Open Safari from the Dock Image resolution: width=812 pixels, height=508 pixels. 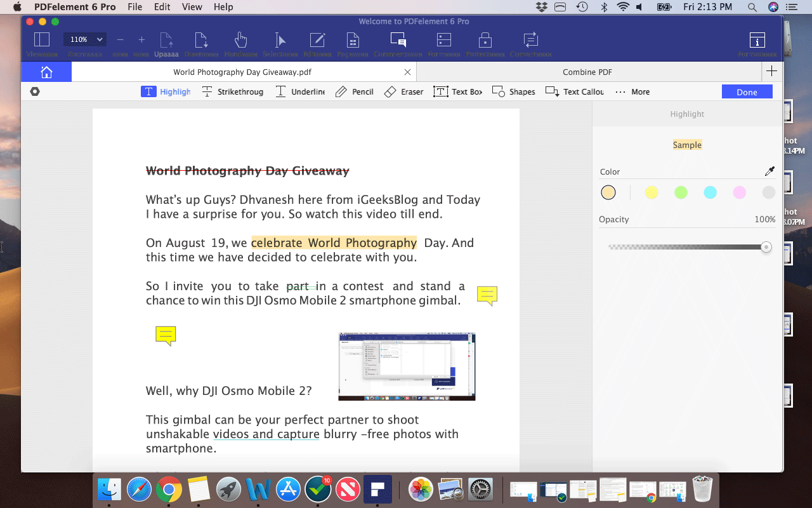point(139,490)
